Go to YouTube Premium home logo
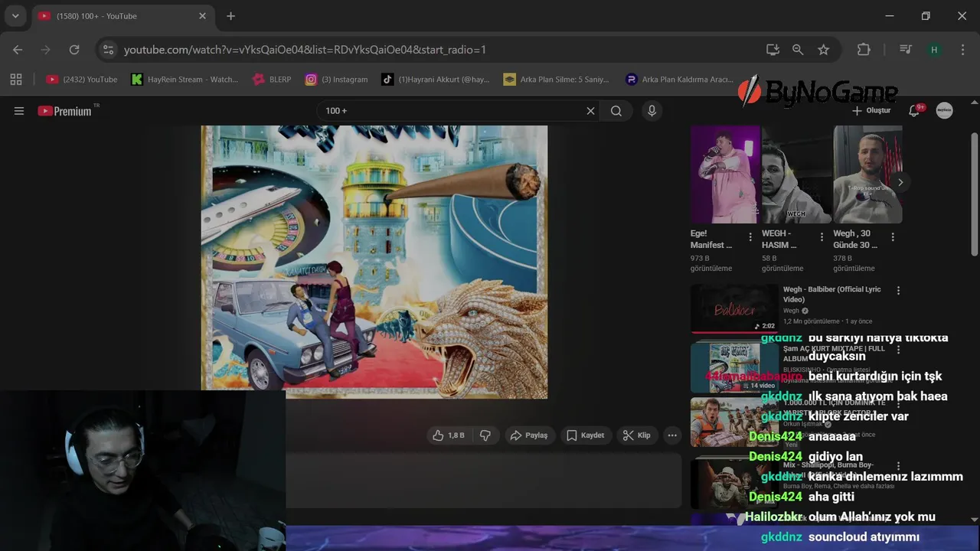980x551 pixels. pyautogui.click(x=65, y=111)
